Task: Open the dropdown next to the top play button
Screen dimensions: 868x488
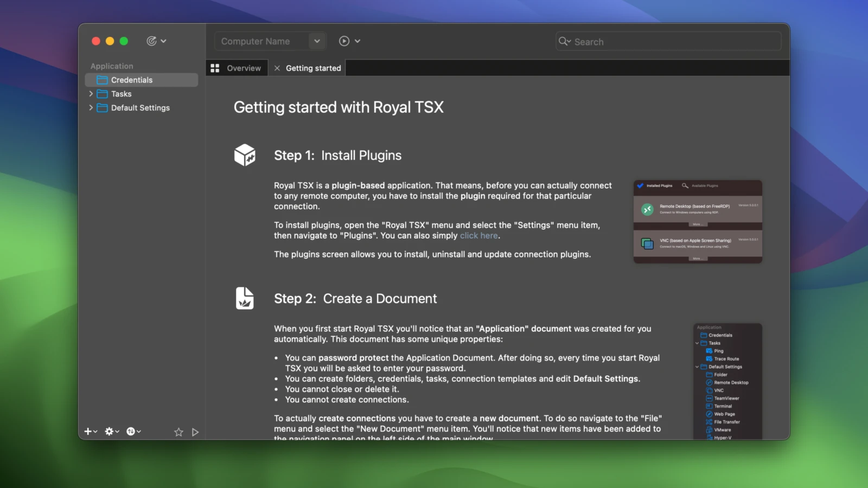Action: 356,41
